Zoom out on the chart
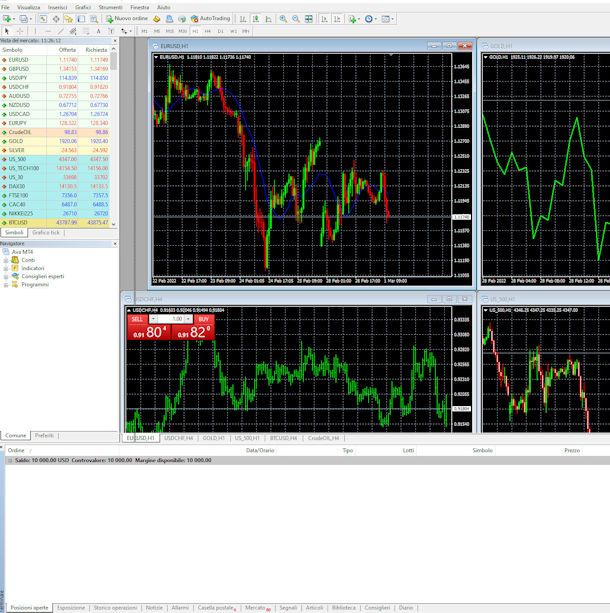Screen dimensions: 610x613 [296, 19]
